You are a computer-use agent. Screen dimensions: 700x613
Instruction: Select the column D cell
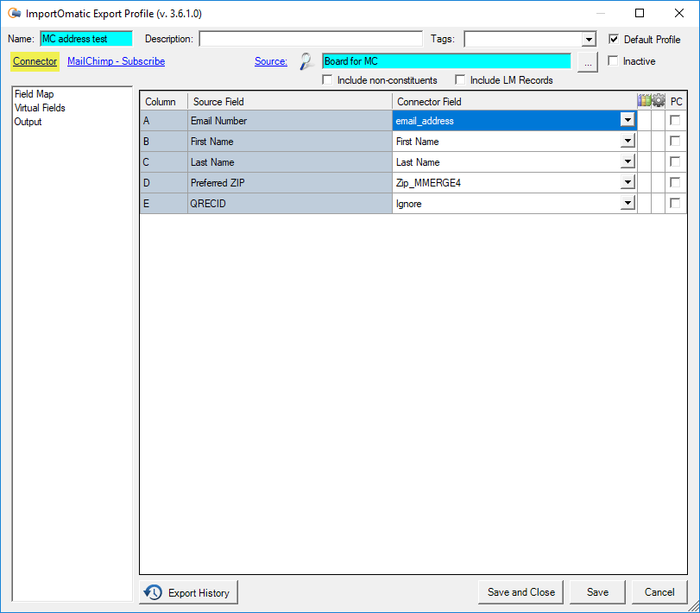(x=164, y=183)
